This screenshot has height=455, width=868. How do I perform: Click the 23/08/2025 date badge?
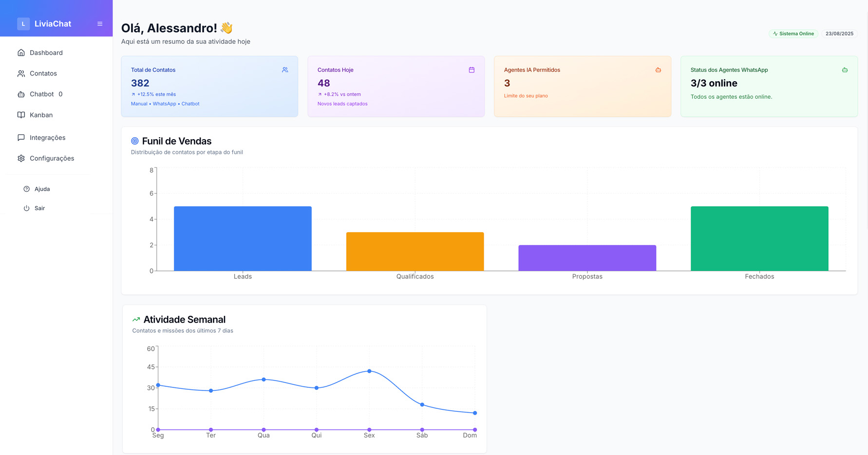tap(839, 34)
